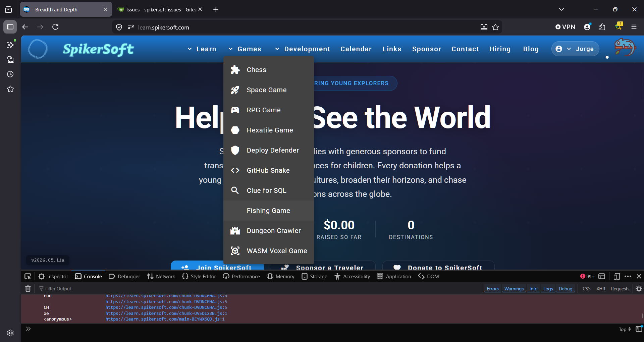Click the SpikerSoft logo text
The width and height of the screenshot is (644, 342).
pyautogui.click(x=98, y=50)
